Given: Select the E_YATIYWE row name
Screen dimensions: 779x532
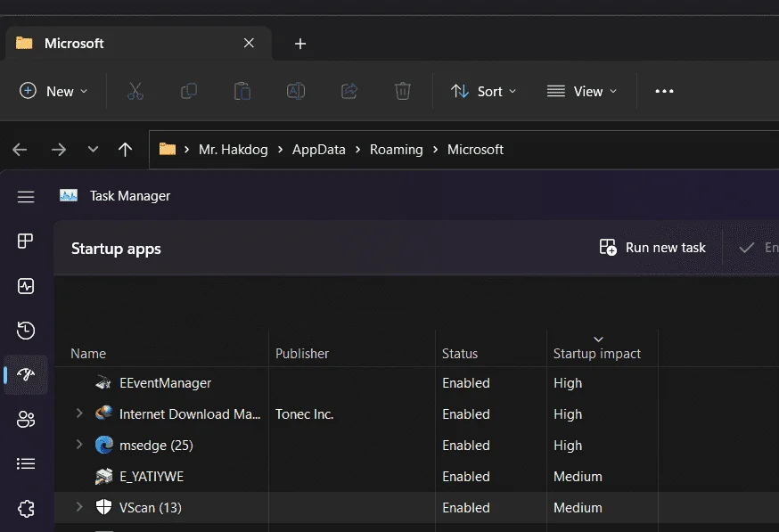Looking at the screenshot, I should (152, 477).
